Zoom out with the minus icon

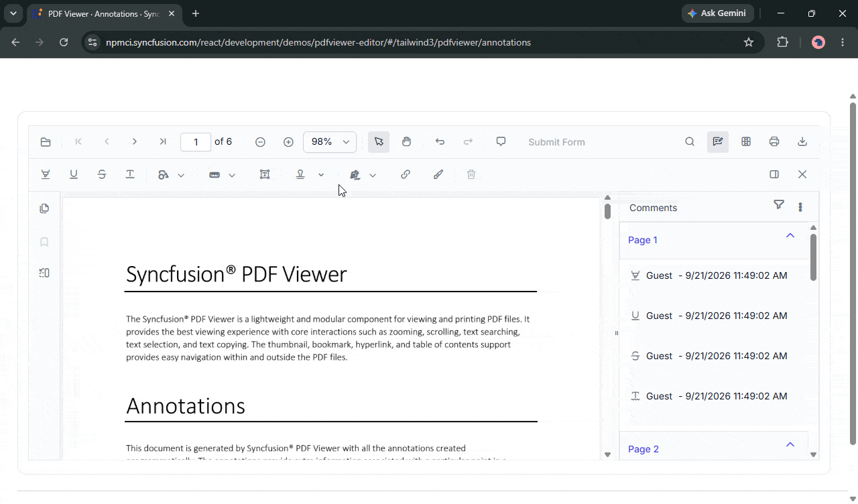click(x=260, y=142)
